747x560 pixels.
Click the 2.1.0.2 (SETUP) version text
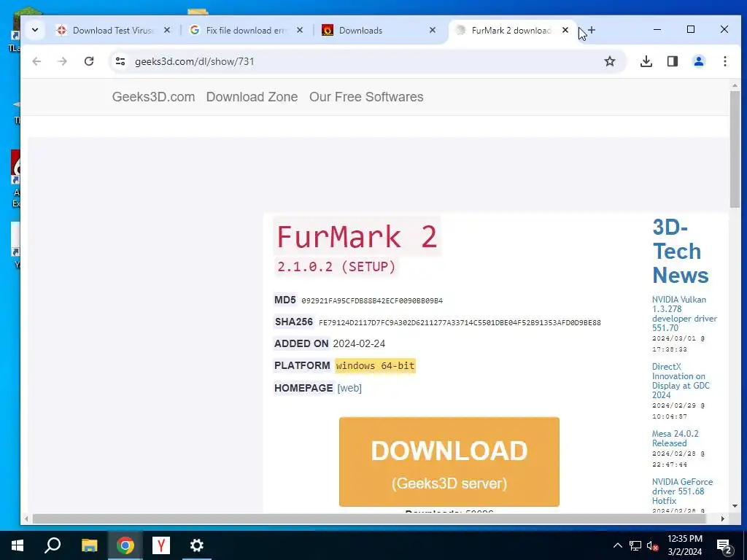336,267
